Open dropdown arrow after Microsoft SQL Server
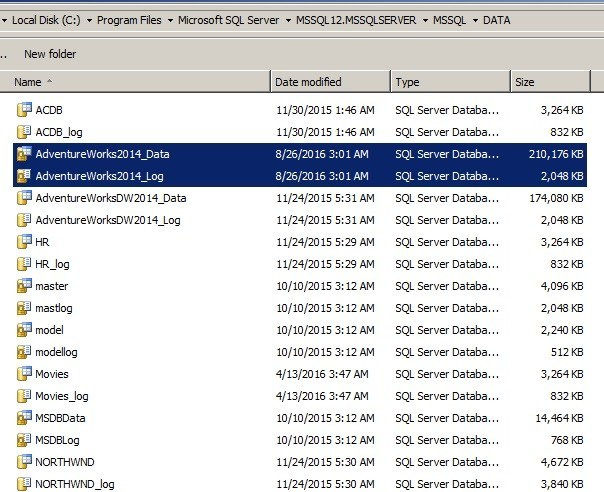604x492 pixels. [x=288, y=20]
